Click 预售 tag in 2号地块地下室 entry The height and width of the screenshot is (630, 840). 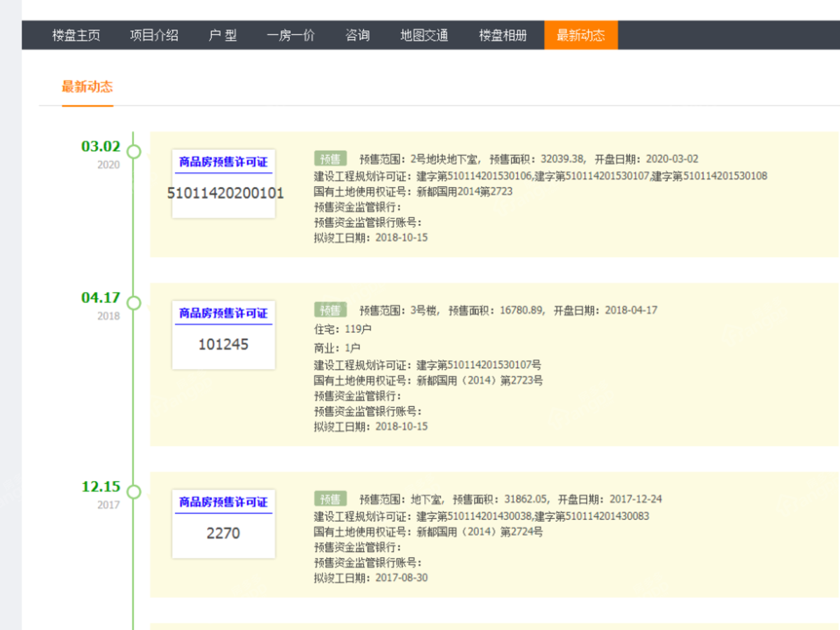coord(330,159)
